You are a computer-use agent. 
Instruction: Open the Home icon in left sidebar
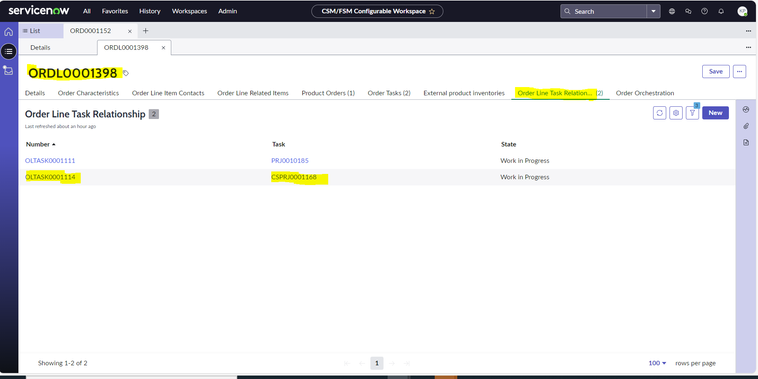[x=9, y=32]
